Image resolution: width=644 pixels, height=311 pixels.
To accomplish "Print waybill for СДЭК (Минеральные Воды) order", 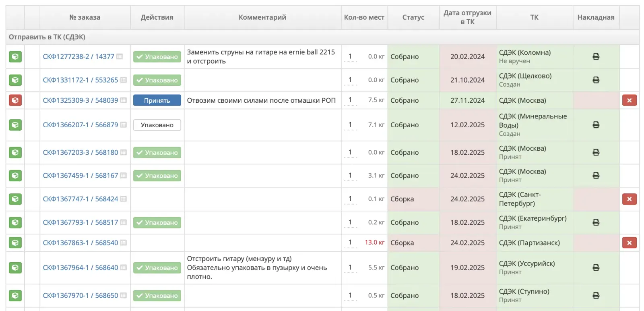I will (x=596, y=125).
